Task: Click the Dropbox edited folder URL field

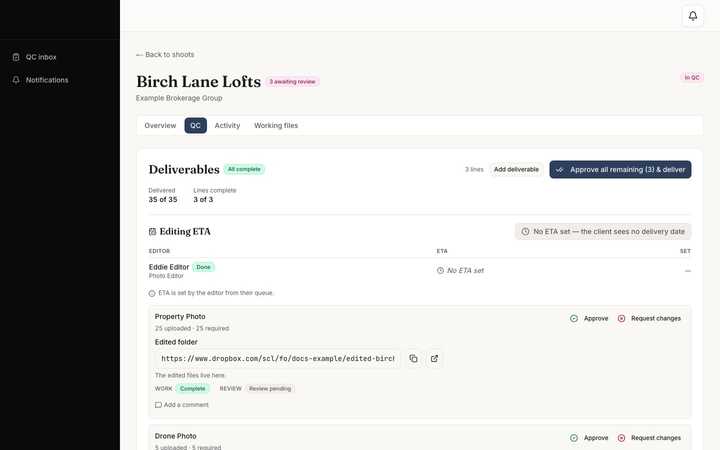Action: point(277,359)
